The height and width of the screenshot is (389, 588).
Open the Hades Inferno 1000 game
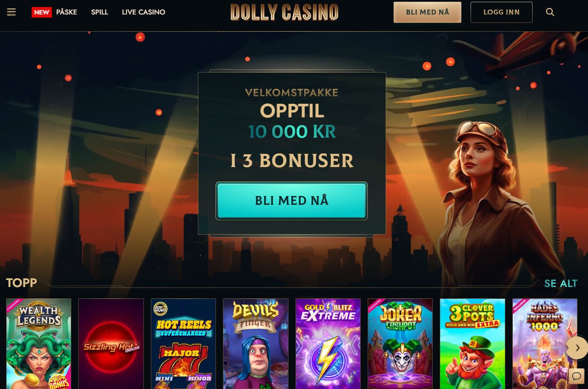point(544,344)
